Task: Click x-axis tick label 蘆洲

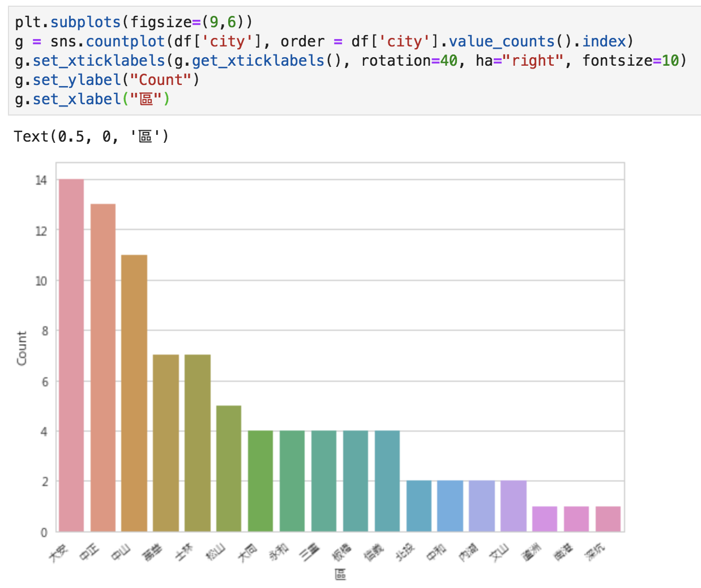Action: pyautogui.click(x=532, y=552)
